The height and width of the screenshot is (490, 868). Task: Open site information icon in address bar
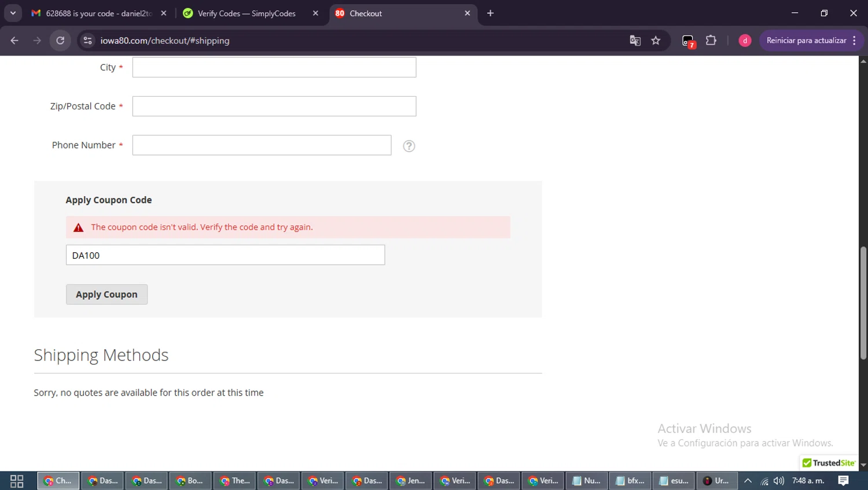87,40
